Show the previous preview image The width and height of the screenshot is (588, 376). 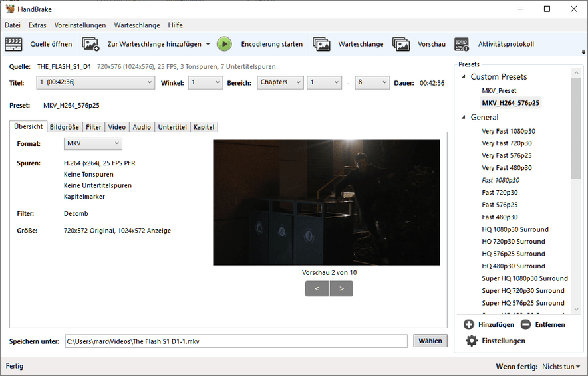(x=317, y=289)
